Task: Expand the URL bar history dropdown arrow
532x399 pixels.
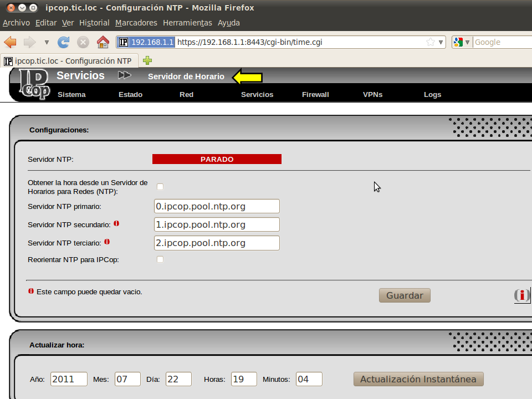Action: 441,42
